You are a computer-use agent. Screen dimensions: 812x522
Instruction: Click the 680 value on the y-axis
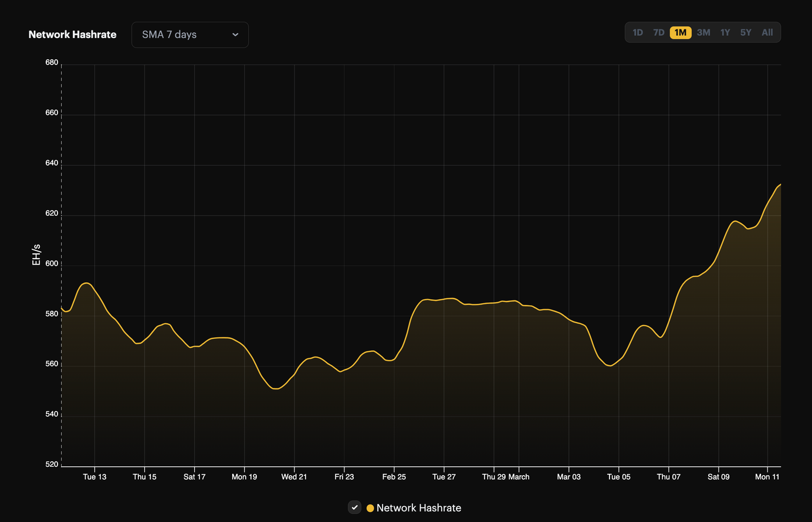pyautogui.click(x=52, y=62)
